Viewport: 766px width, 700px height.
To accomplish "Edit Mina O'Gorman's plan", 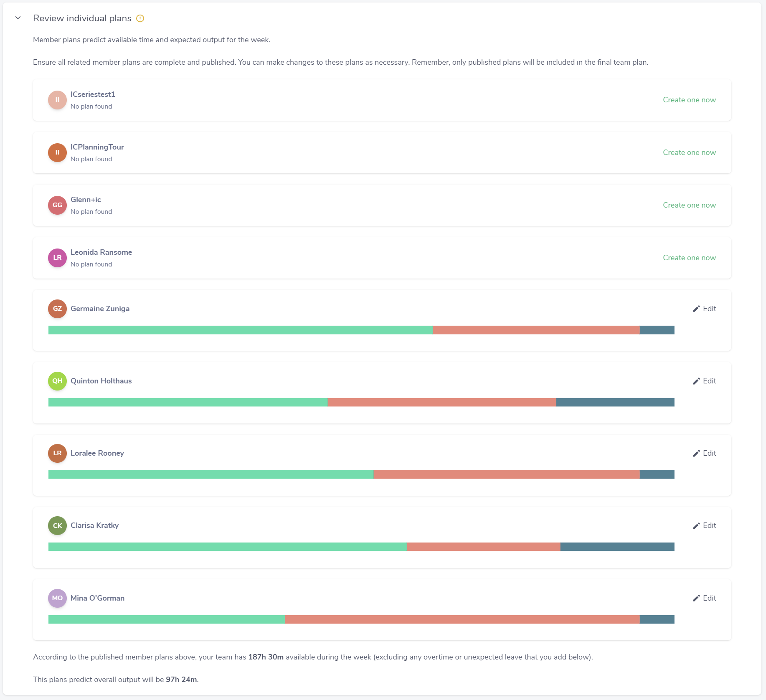I will [705, 599].
